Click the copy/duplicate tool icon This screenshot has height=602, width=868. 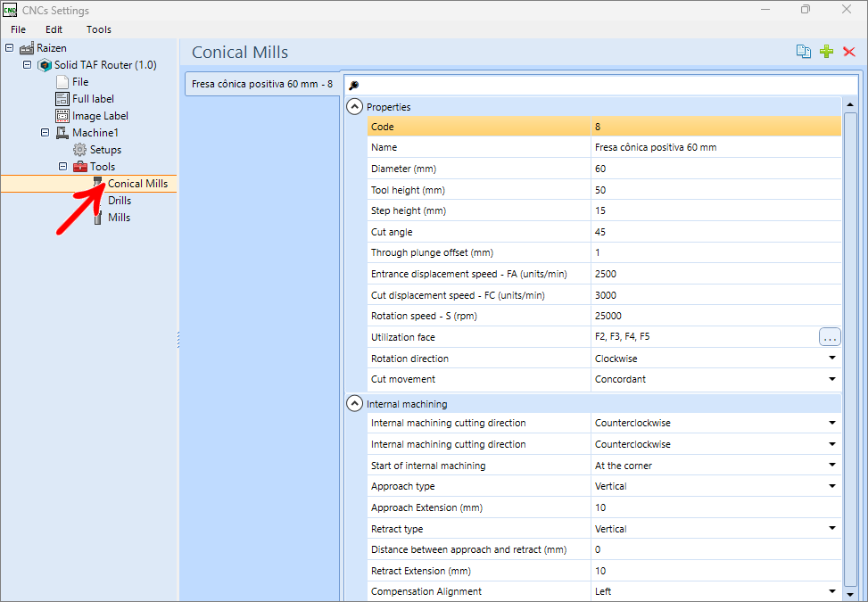coord(803,52)
